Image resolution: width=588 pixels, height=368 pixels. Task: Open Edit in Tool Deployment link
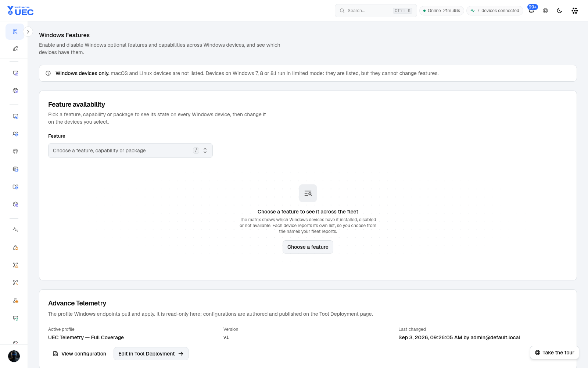coord(151,354)
